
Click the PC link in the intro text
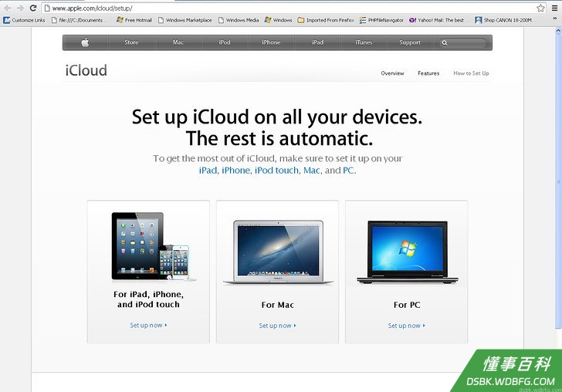pos(348,171)
